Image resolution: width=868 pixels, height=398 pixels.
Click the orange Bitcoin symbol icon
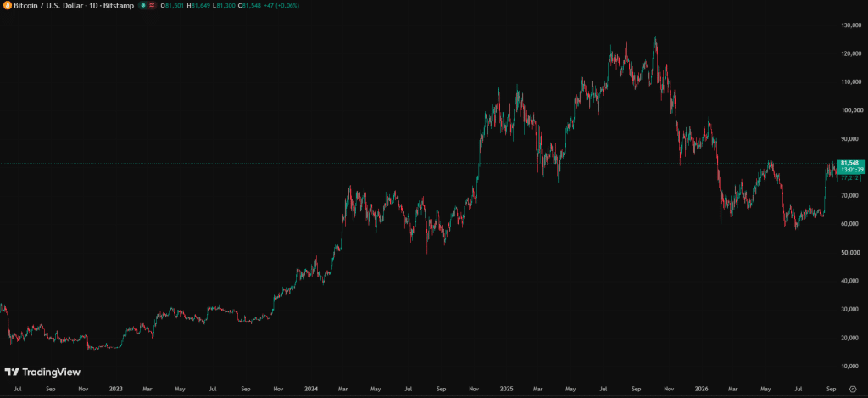[x=8, y=5]
